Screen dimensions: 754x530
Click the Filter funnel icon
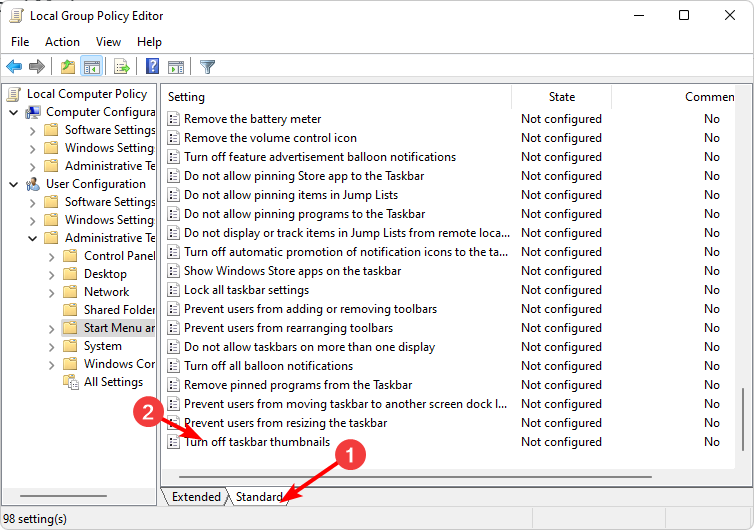point(207,66)
